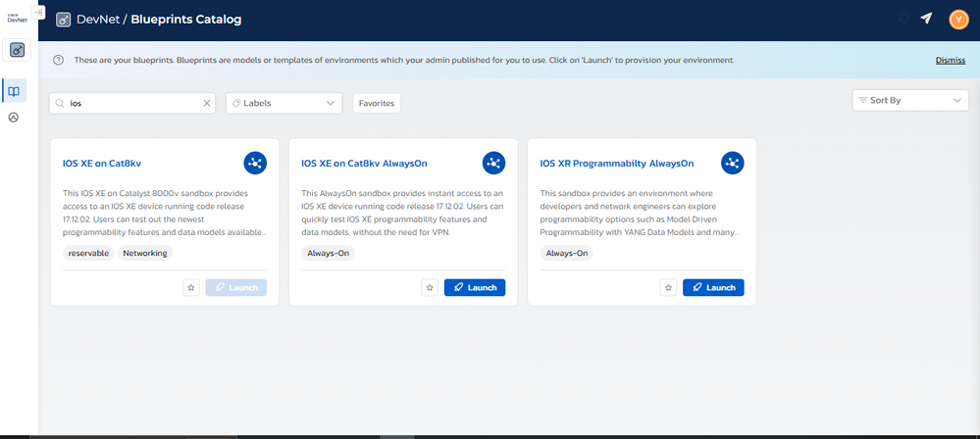This screenshot has width=980, height=439.
Task: Click the Cisco DevNet logo
Action: click(17, 18)
